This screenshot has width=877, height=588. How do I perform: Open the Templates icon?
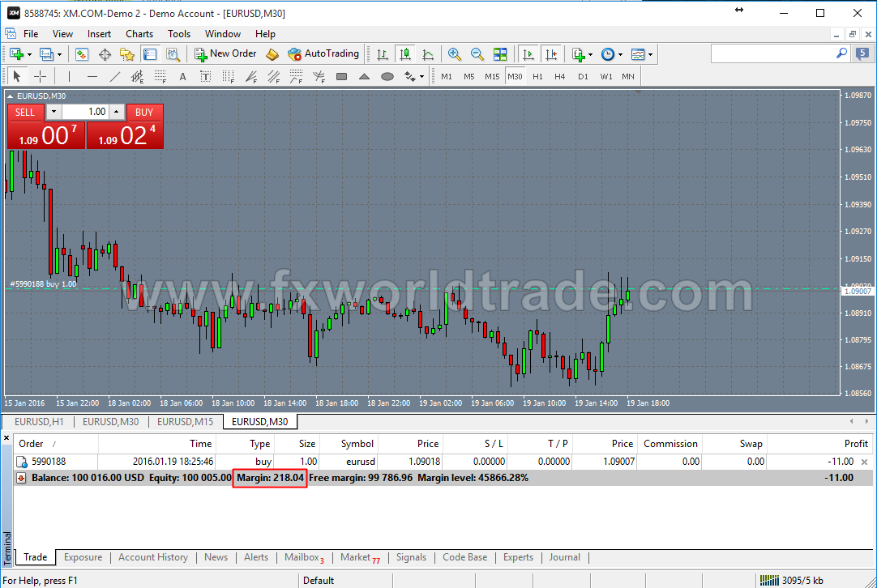pos(638,54)
